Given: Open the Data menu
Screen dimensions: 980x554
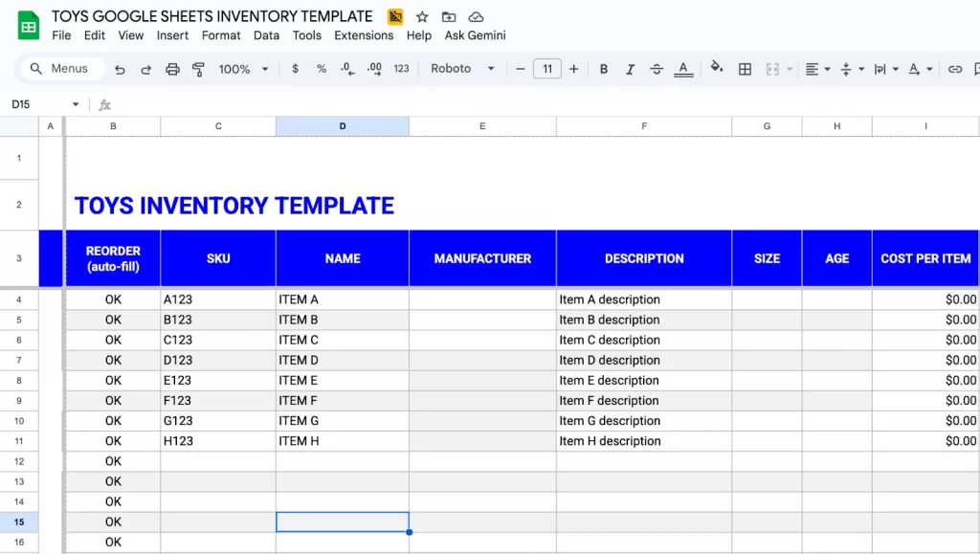Looking at the screenshot, I should click(266, 35).
